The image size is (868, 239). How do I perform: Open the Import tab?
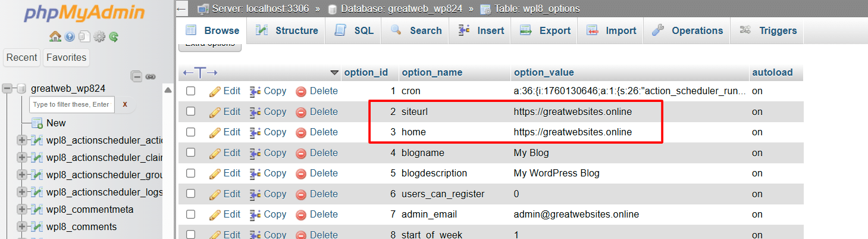pyautogui.click(x=611, y=30)
